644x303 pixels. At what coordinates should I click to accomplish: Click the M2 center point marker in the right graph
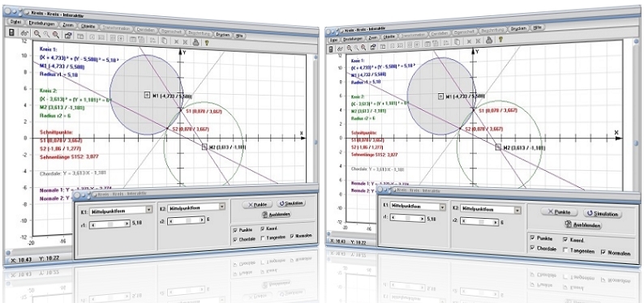498,147
